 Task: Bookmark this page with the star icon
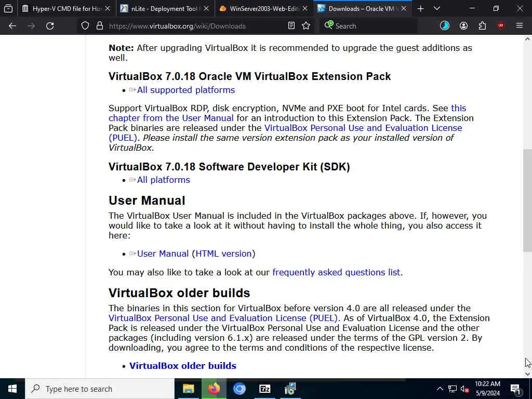(306, 26)
